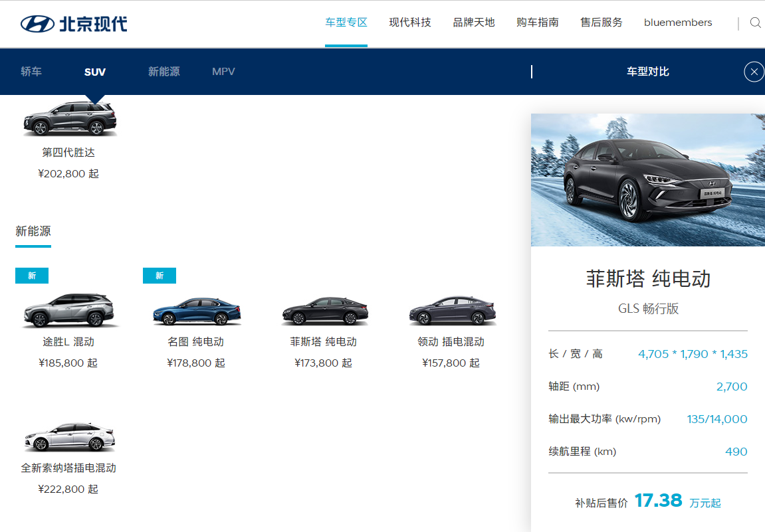This screenshot has width=765, height=532.
Task: Select the 途胜L 混动 car image
Action: click(x=69, y=310)
